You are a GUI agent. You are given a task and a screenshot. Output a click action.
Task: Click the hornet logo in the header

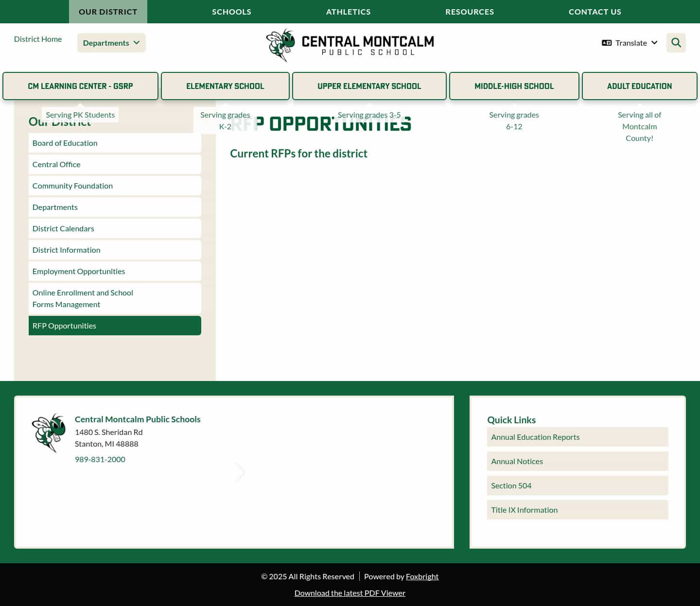tap(280, 45)
